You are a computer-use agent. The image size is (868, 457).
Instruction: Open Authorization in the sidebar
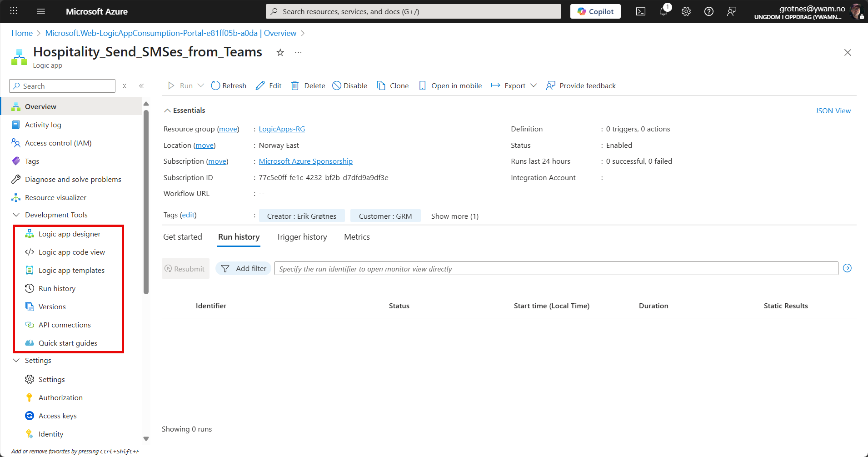pos(60,397)
